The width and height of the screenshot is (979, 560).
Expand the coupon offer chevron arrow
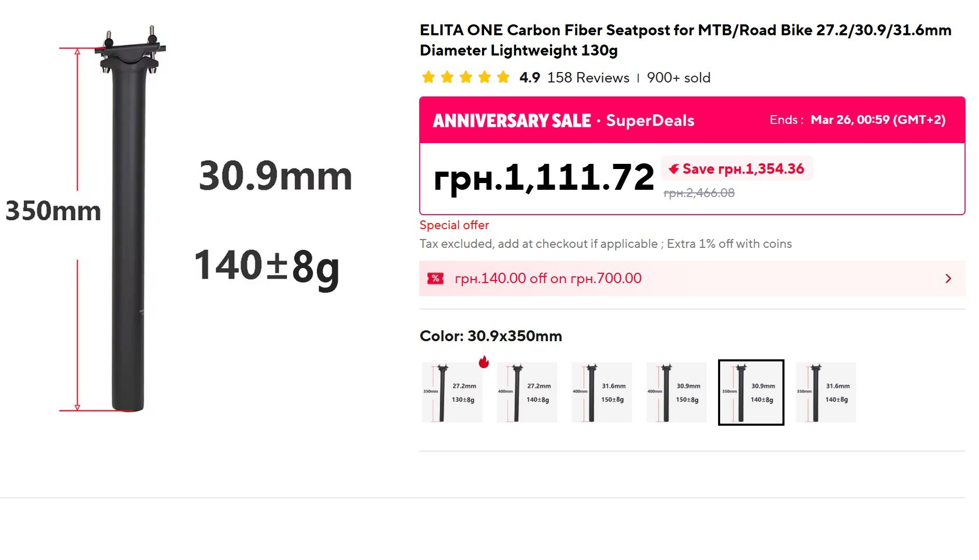(x=948, y=278)
